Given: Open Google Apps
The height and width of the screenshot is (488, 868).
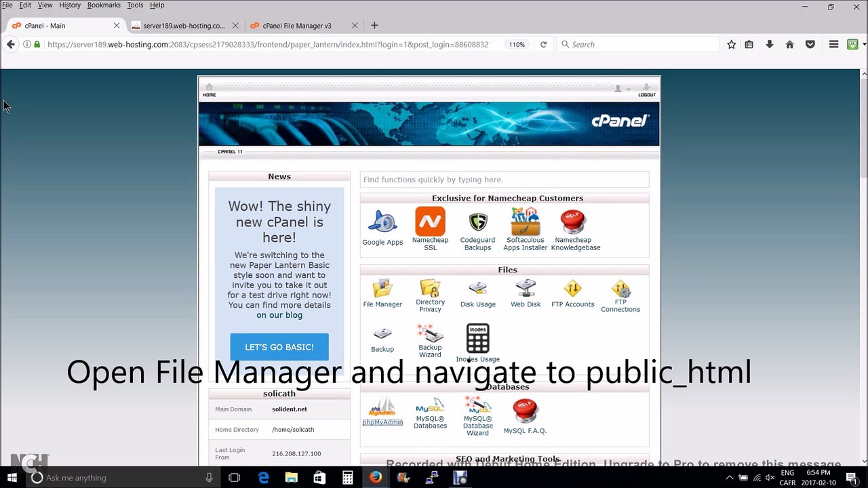Looking at the screenshot, I should pos(382,228).
